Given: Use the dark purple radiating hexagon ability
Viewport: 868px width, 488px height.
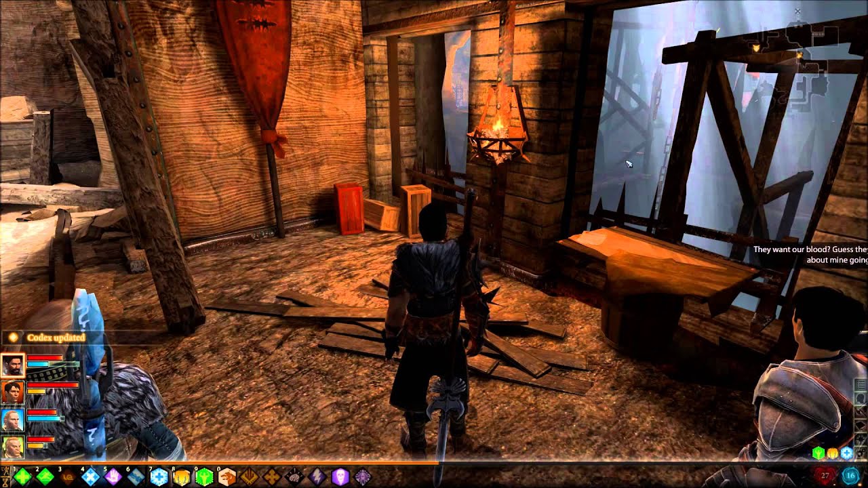Looking at the screenshot, I should pyautogui.click(x=363, y=477).
